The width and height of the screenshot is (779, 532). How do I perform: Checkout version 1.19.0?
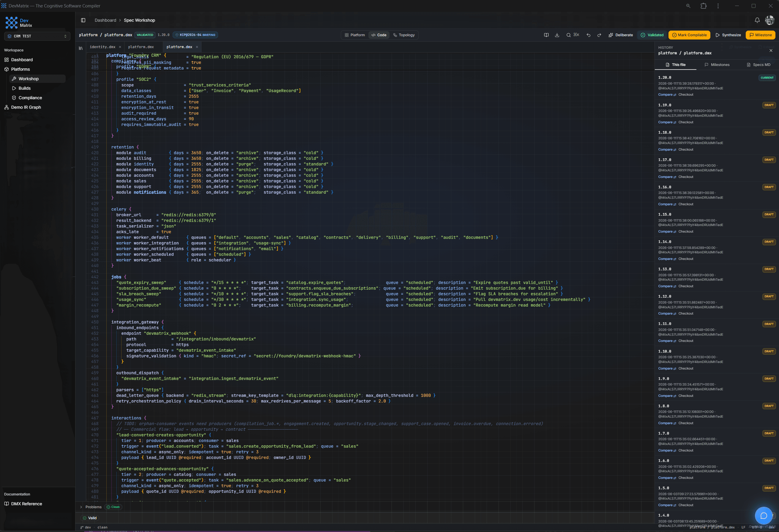[686, 122]
